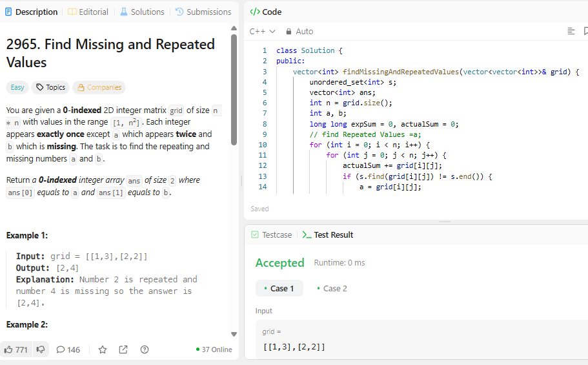The image size is (588, 365).
Task: Click the description scrollbar down arrow
Action: (x=234, y=334)
